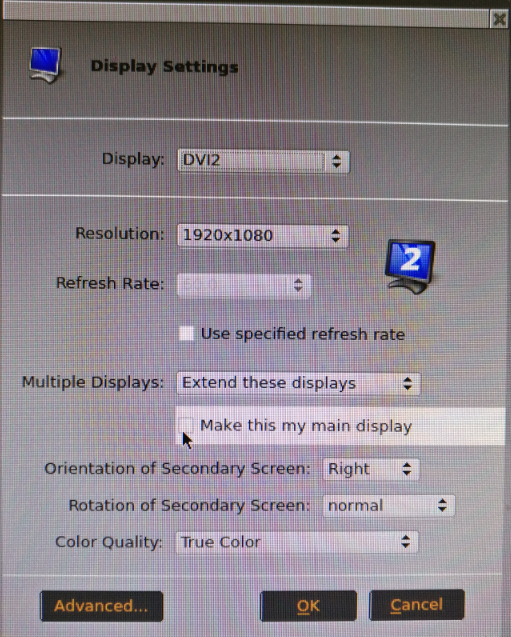This screenshot has width=511, height=637.
Task: Open the Resolution 1920x1080 dropdown
Action: click(263, 236)
